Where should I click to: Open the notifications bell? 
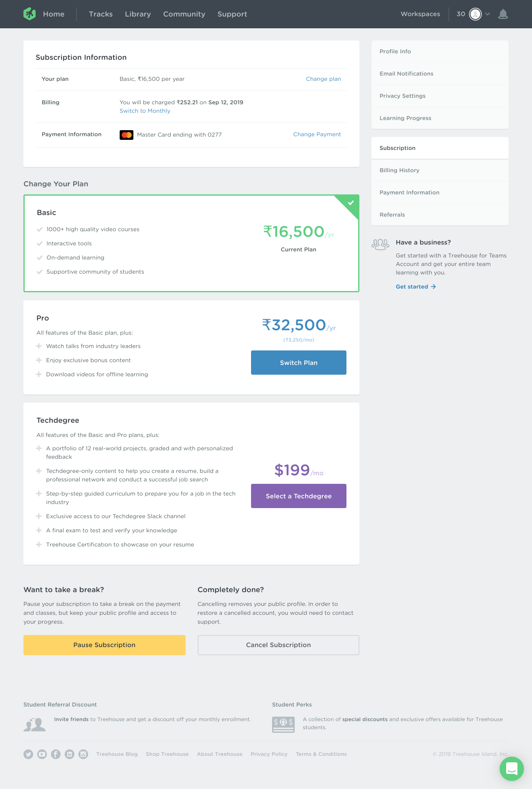coord(503,14)
